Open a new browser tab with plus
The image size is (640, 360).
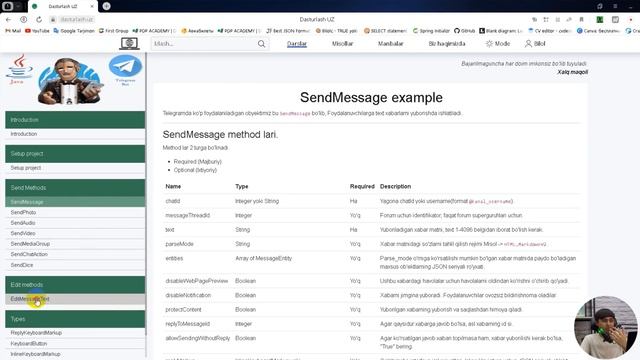(107, 6)
